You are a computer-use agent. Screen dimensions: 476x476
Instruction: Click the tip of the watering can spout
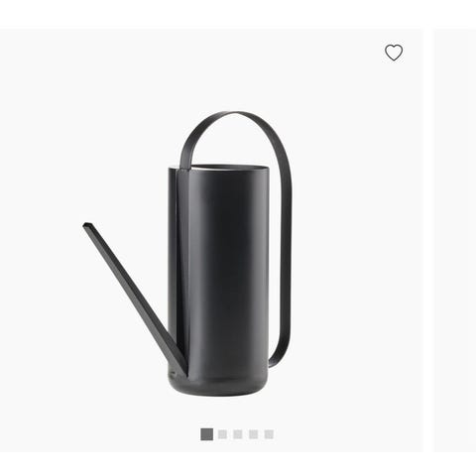point(87,226)
